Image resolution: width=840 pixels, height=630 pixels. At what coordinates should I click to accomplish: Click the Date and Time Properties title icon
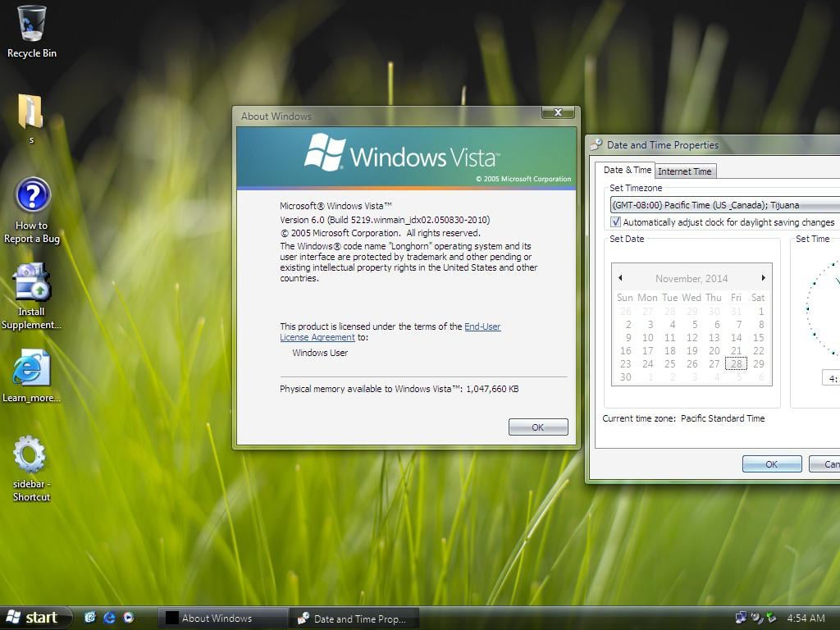[596, 144]
